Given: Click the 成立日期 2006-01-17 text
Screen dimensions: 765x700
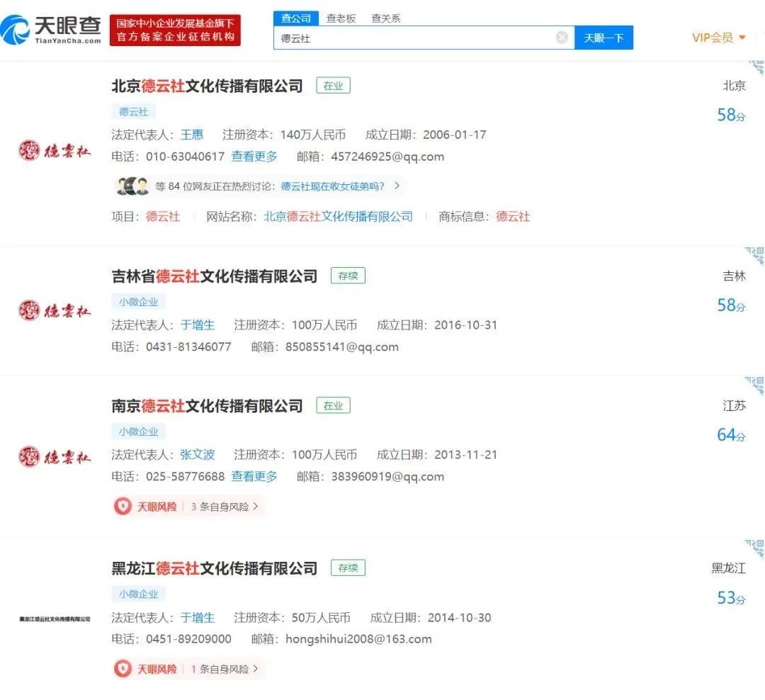Looking at the screenshot, I should [x=426, y=135].
